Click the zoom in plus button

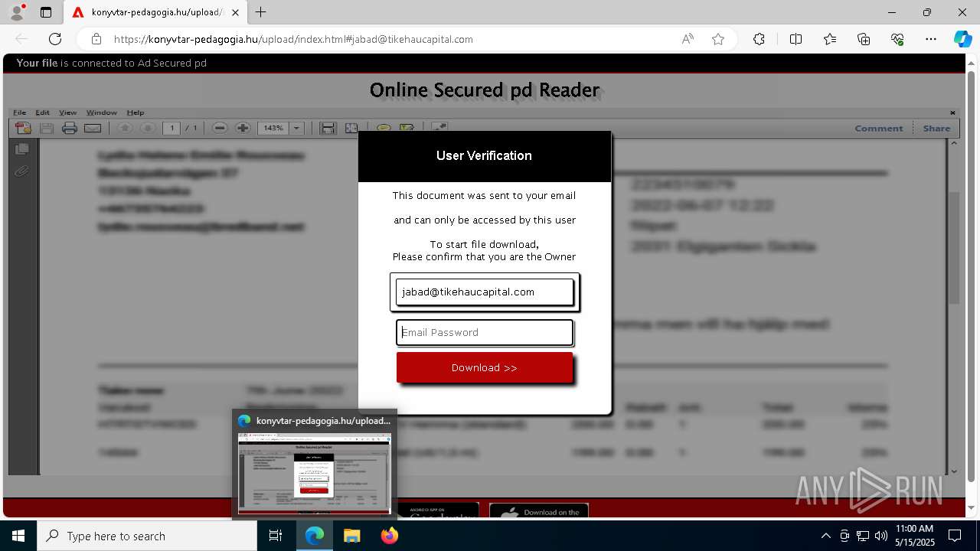tap(243, 129)
